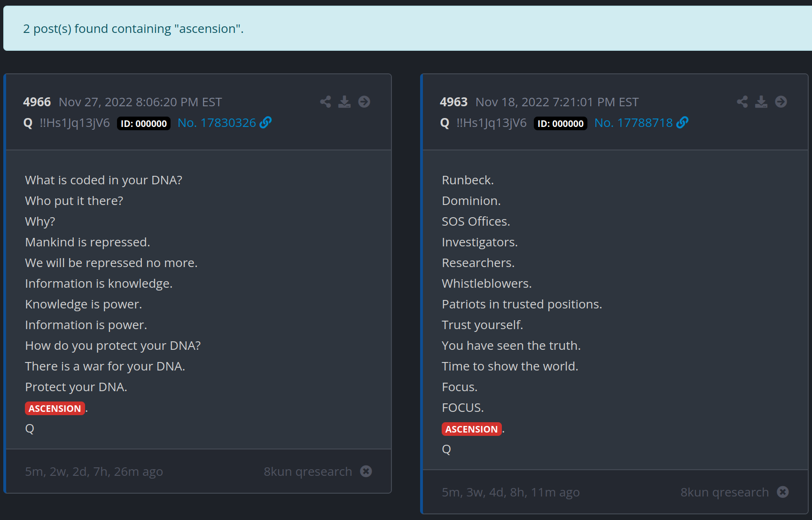Screen dimensions: 812x520
Task: Click line 'There is a war for your DNA.'
Action: (x=105, y=366)
